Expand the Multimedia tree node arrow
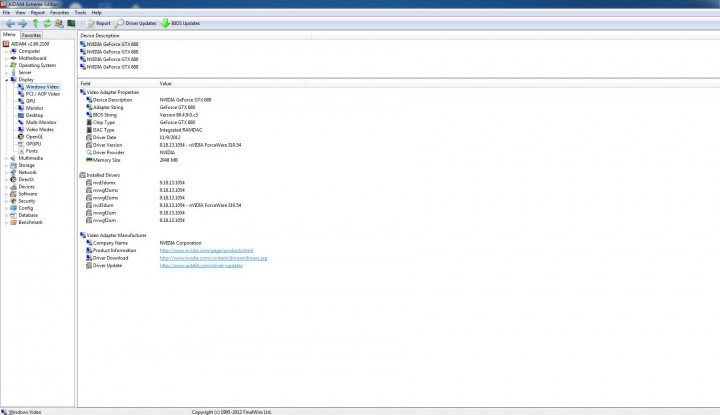Viewport: 720px width, 415px height. 6,158
